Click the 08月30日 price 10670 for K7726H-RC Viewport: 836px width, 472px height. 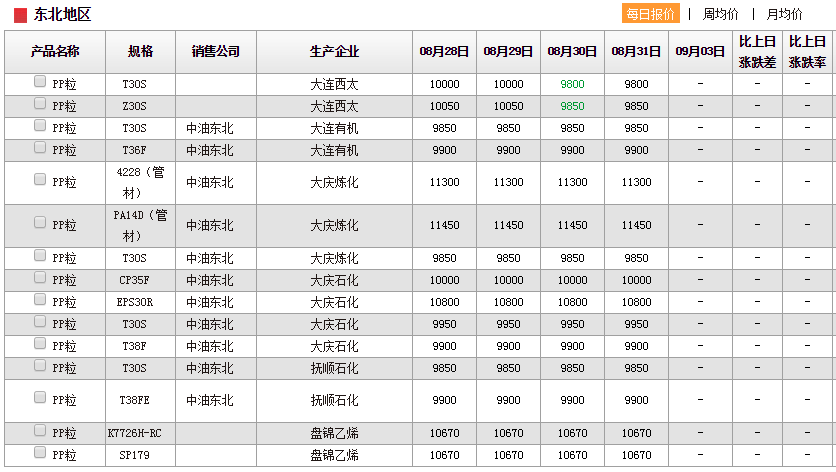pyautogui.click(x=572, y=434)
